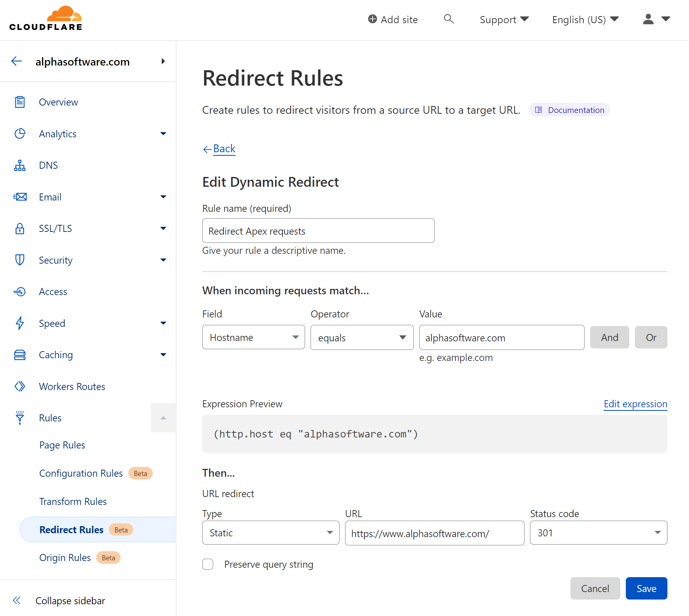The width and height of the screenshot is (689, 616).
Task: Open the Documentation link
Action: [x=569, y=110]
